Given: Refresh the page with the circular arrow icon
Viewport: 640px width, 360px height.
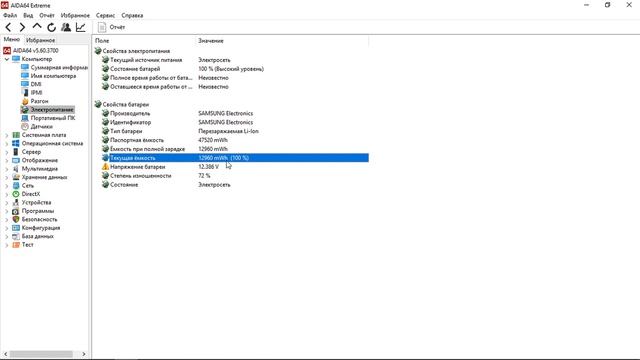Looking at the screenshot, I should [51, 27].
